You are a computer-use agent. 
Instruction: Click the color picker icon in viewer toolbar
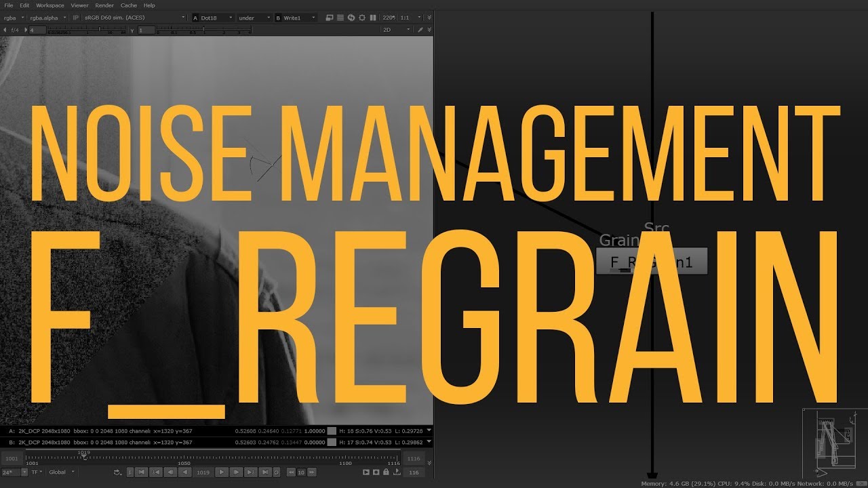420,30
